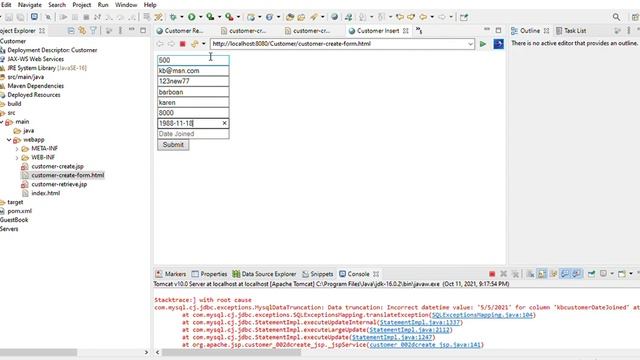This screenshot has height=360, width=640.
Task: Open Search menu
Action: (x=57, y=5)
